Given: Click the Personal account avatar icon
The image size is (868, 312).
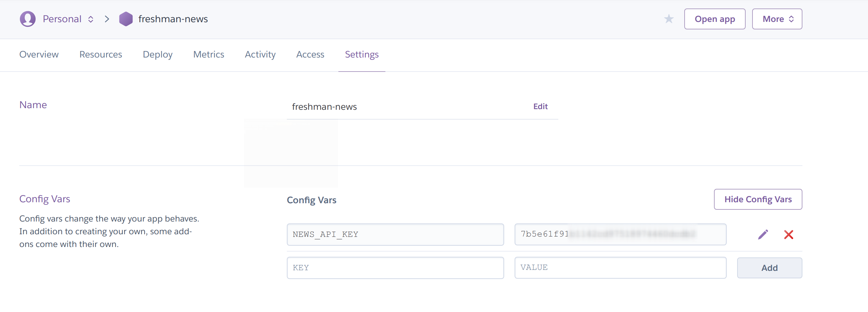Looking at the screenshot, I should point(28,19).
